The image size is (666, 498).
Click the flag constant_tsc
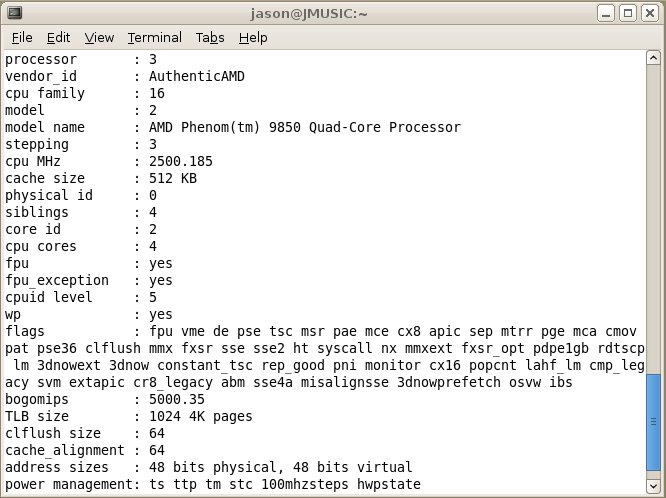(x=205, y=365)
